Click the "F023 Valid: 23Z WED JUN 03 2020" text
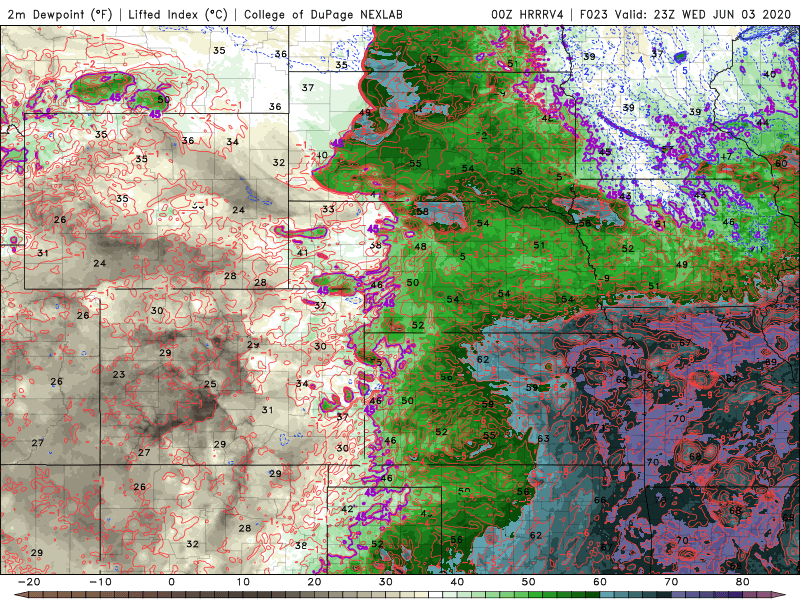This screenshot has height=600, width=800. (x=688, y=14)
